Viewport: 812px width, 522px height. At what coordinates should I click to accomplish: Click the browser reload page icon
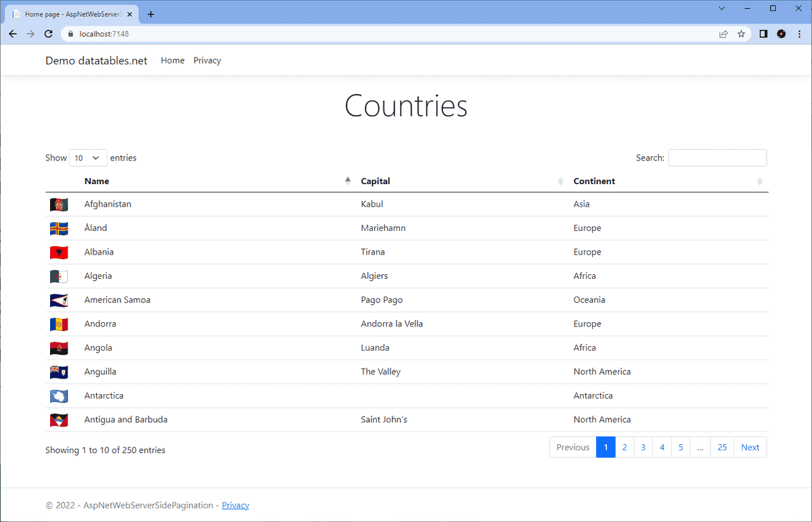(49, 34)
